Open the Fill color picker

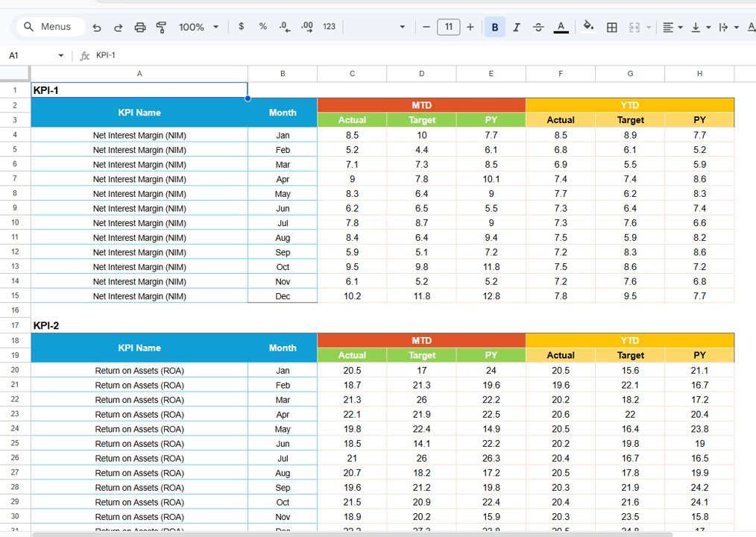pyautogui.click(x=588, y=27)
